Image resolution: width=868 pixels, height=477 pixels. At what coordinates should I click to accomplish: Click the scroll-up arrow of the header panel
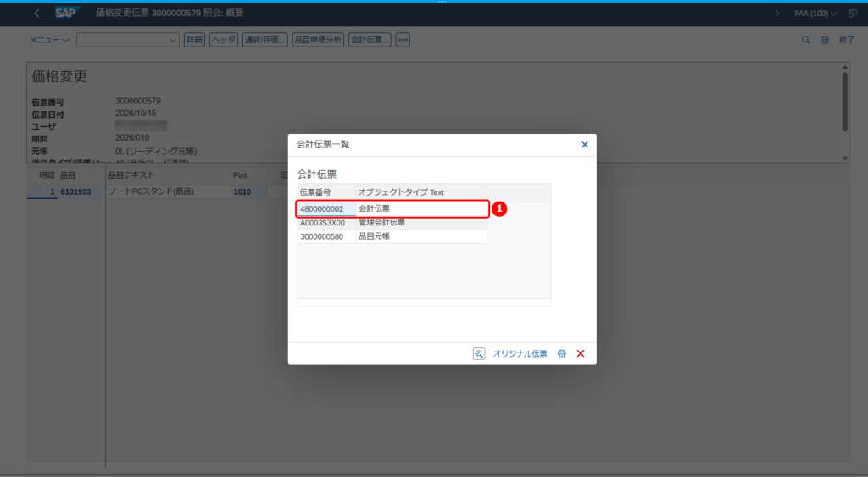click(x=845, y=67)
